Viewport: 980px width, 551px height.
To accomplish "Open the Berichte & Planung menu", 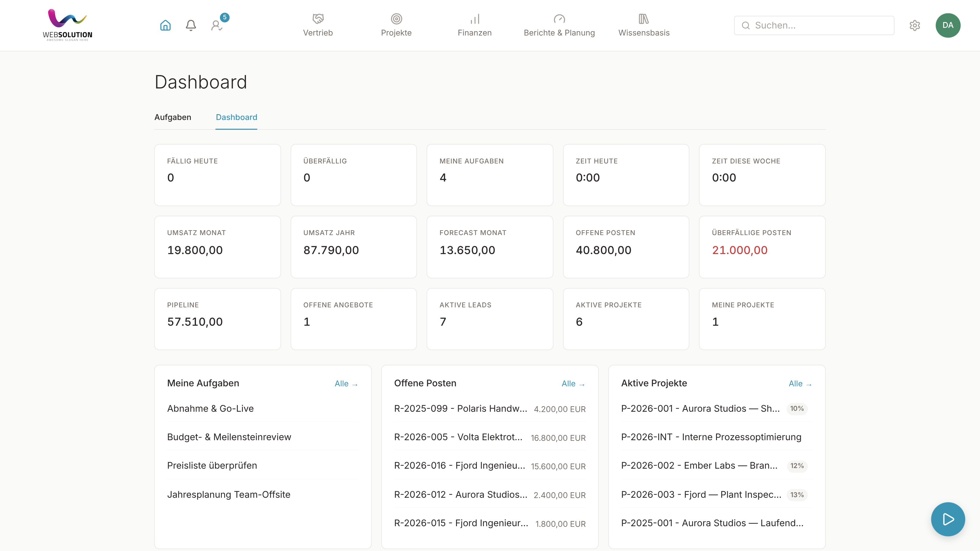I will (x=559, y=25).
